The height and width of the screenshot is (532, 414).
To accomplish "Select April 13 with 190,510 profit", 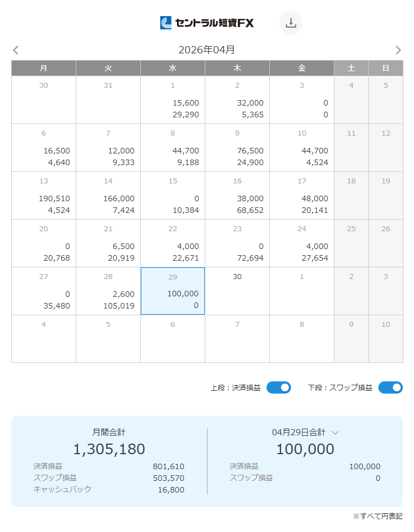I will click(43, 196).
